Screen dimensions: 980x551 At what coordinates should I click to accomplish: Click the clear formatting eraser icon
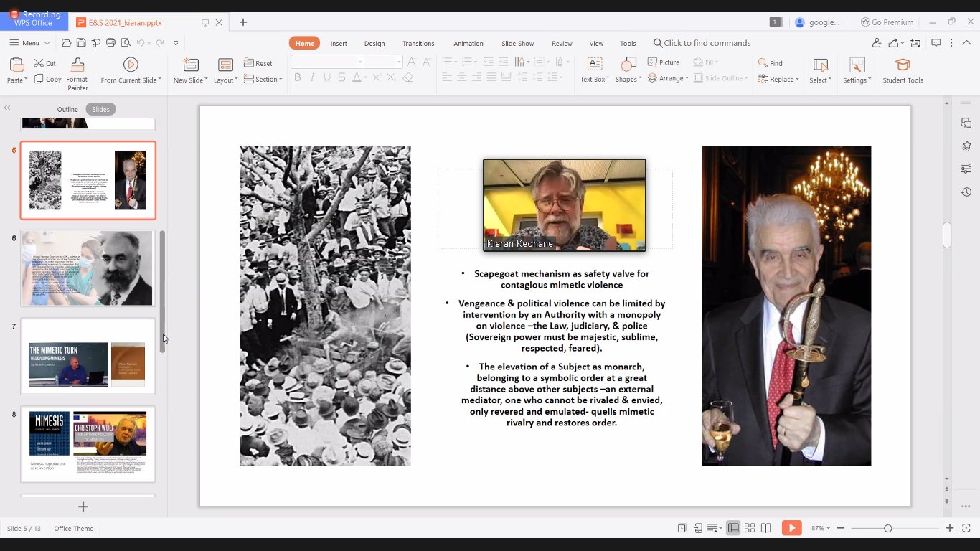tap(408, 77)
